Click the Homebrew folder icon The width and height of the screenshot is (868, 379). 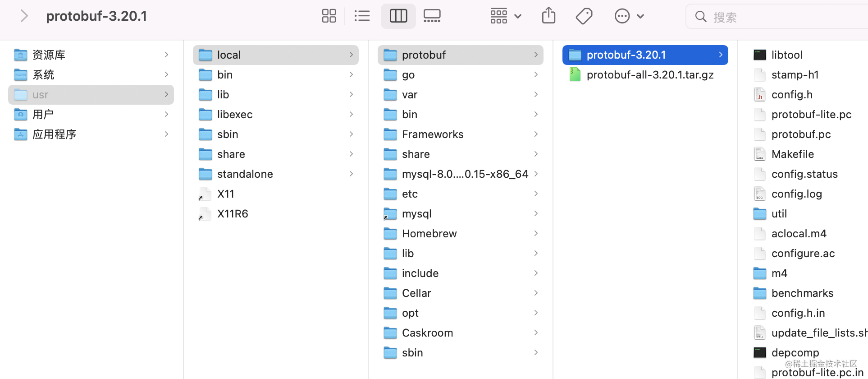click(390, 234)
